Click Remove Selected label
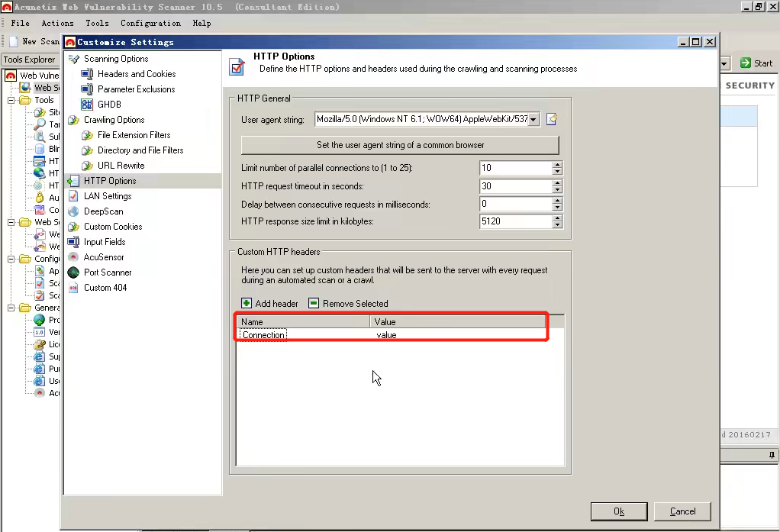The width and height of the screenshot is (780, 532). 355,304
